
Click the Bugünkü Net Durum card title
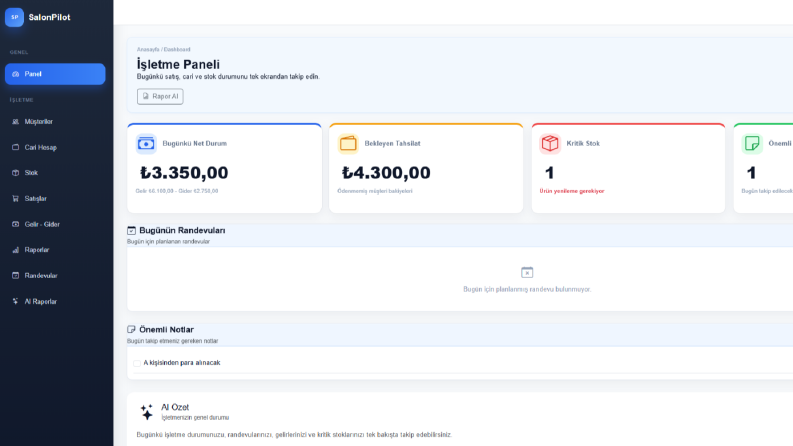pyautogui.click(x=195, y=144)
